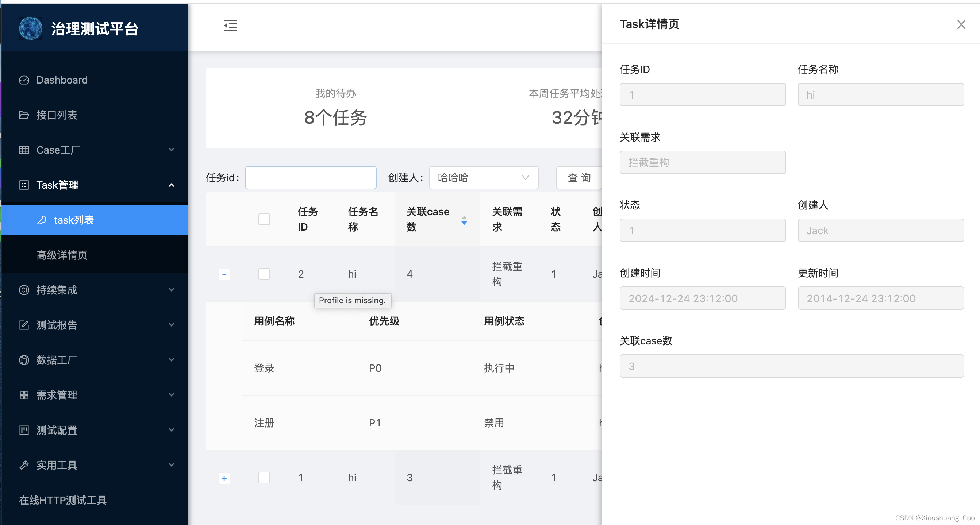Click the wrench icon beside 实用工具
The image size is (980, 525).
coord(24,465)
